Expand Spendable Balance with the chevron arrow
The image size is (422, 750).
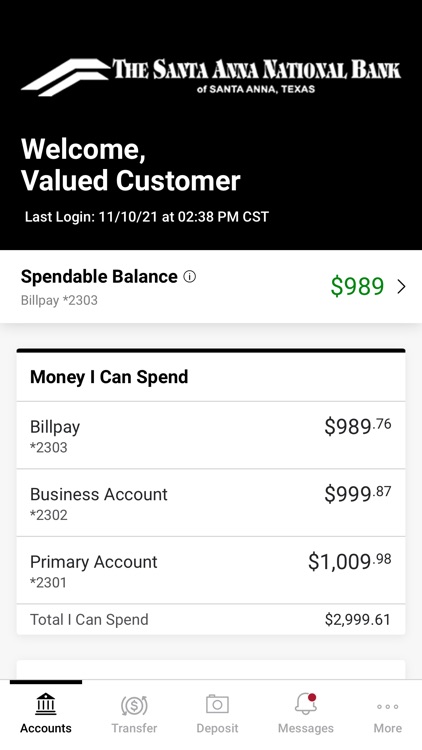401,287
